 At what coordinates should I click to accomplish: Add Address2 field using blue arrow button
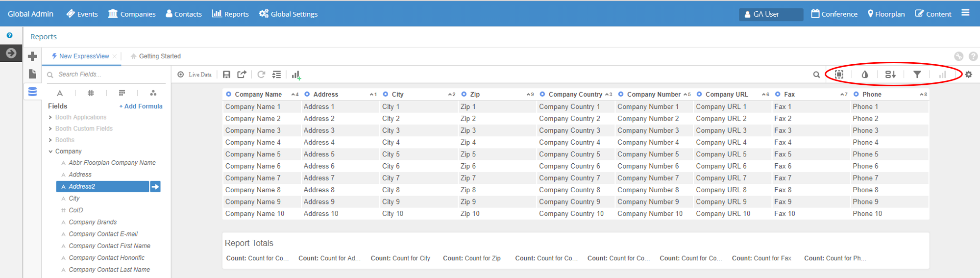pyautogui.click(x=155, y=187)
